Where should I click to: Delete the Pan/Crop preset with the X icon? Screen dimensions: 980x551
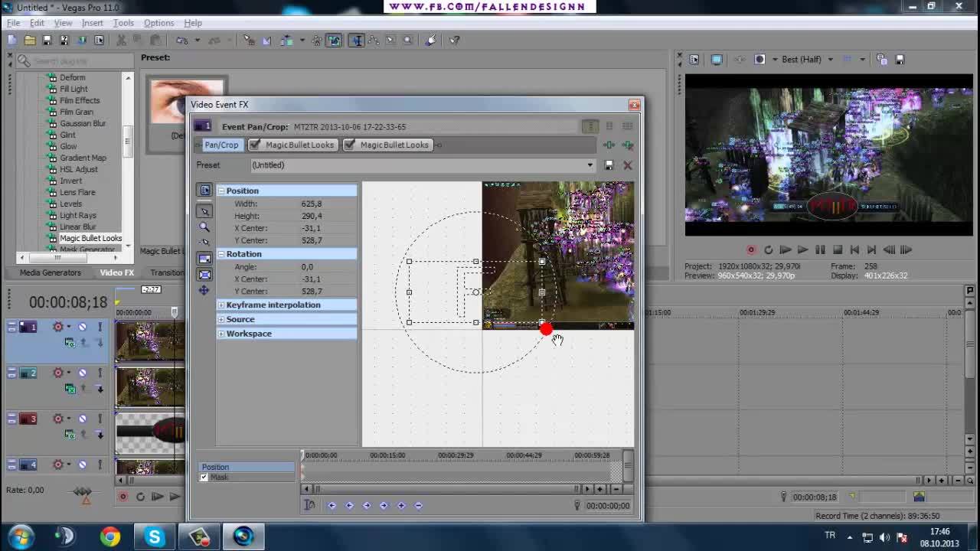coord(628,165)
